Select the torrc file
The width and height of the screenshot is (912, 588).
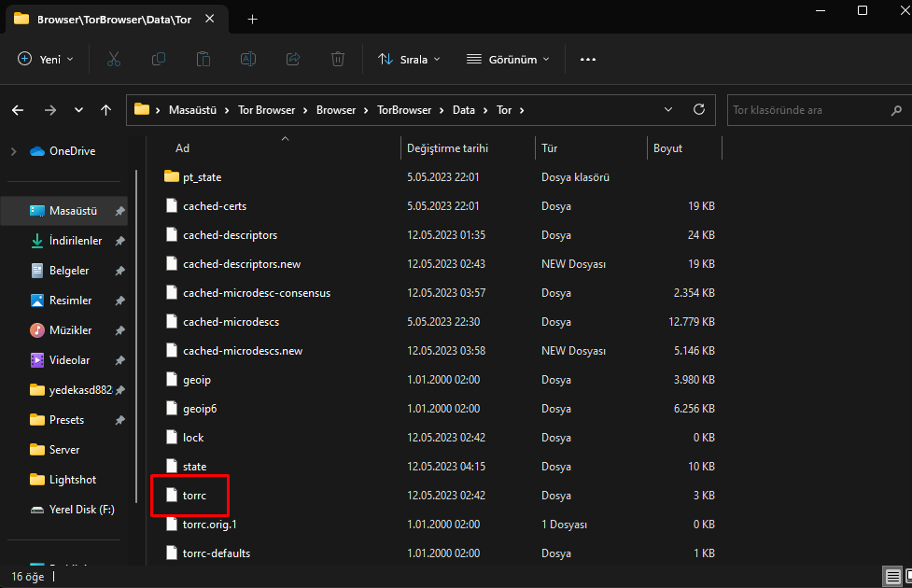point(194,496)
